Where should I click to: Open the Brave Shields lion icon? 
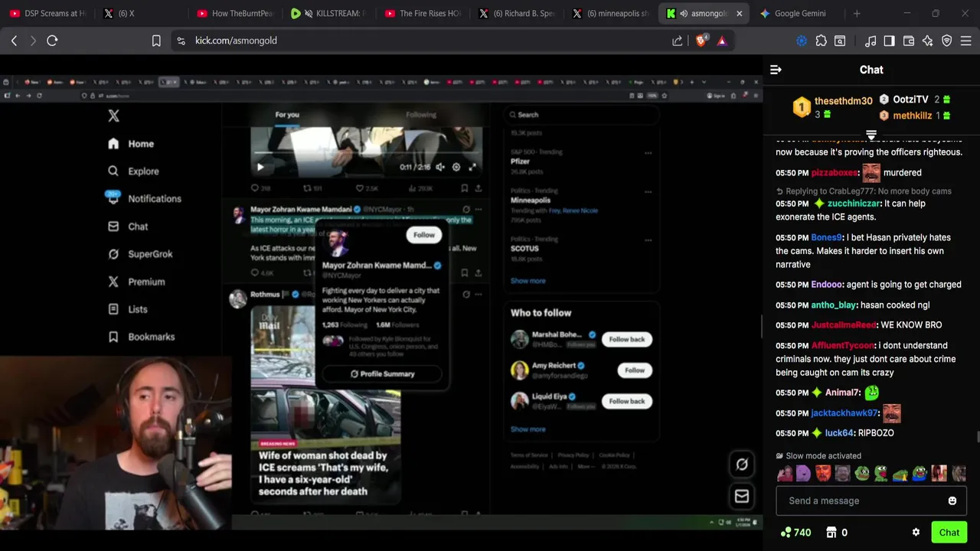click(x=701, y=41)
